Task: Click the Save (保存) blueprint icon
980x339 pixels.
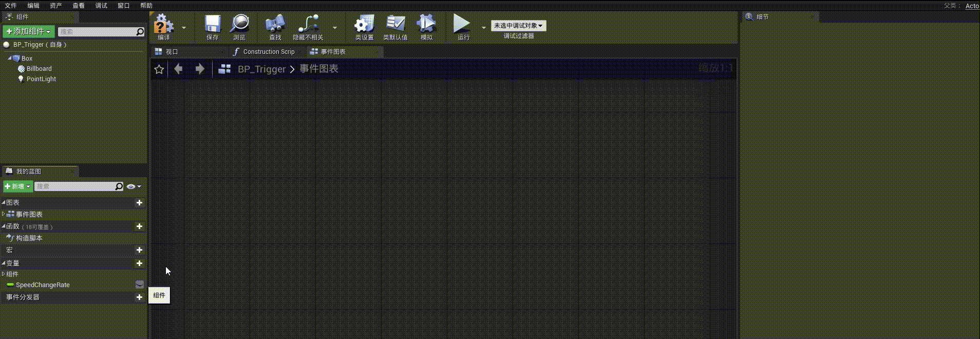Action: point(212,25)
